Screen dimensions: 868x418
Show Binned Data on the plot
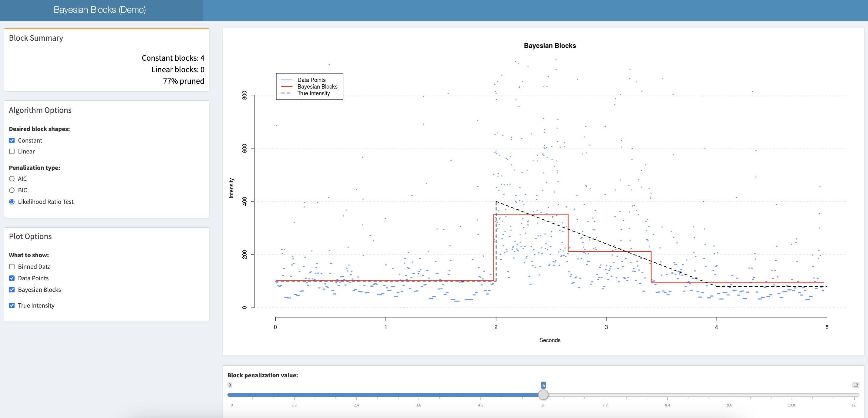tap(12, 267)
